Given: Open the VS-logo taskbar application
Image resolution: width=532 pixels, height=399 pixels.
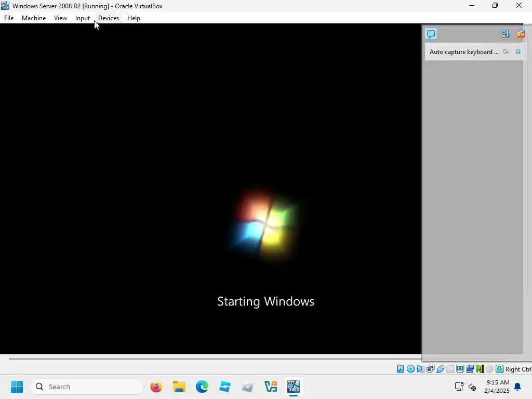Looking at the screenshot, I should click(x=271, y=387).
